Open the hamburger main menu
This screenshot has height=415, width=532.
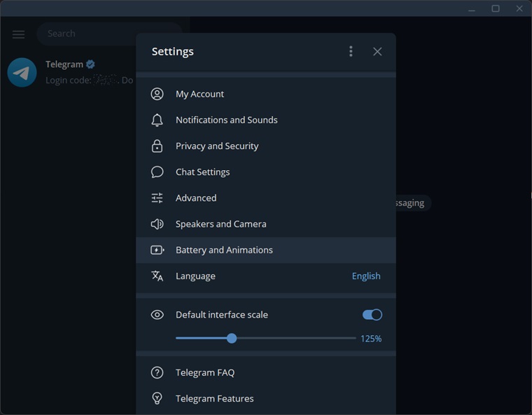click(18, 34)
